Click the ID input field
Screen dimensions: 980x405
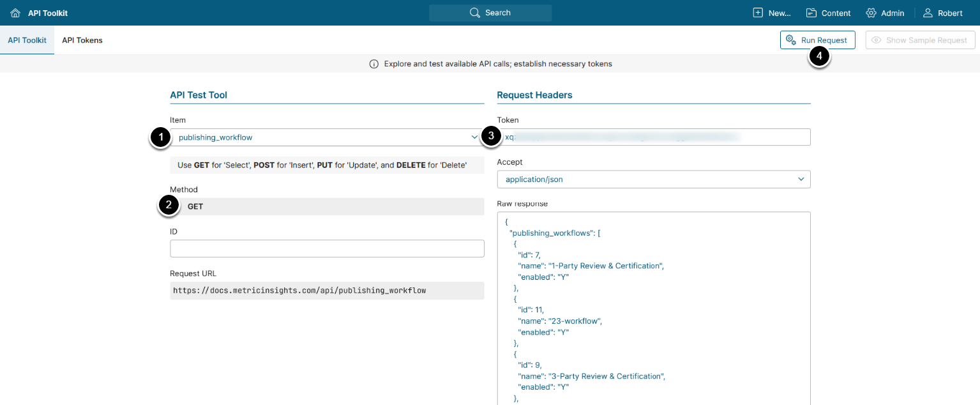(327, 248)
